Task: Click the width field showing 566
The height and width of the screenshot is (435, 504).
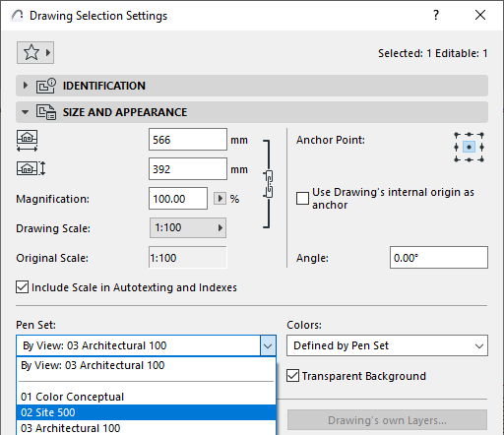Action: coord(188,140)
